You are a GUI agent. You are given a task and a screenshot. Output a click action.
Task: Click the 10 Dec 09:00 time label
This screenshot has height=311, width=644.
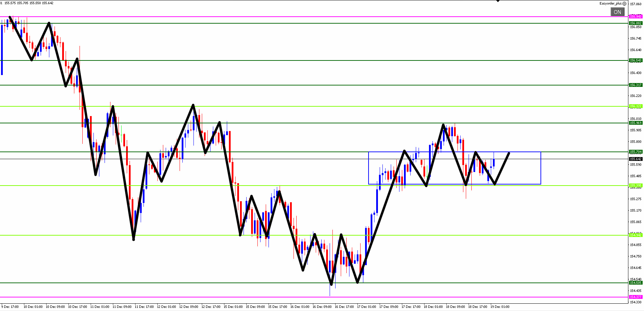[56, 307]
